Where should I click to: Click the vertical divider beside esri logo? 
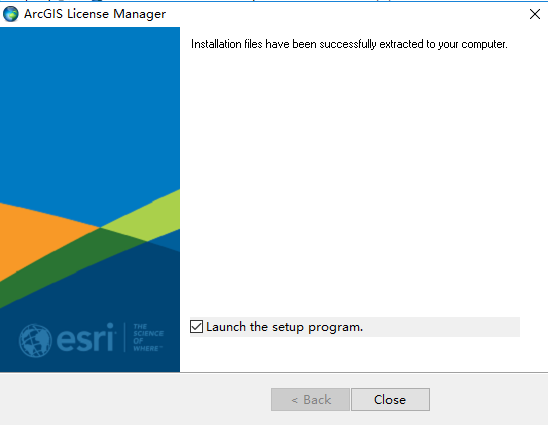coord(124,337)
